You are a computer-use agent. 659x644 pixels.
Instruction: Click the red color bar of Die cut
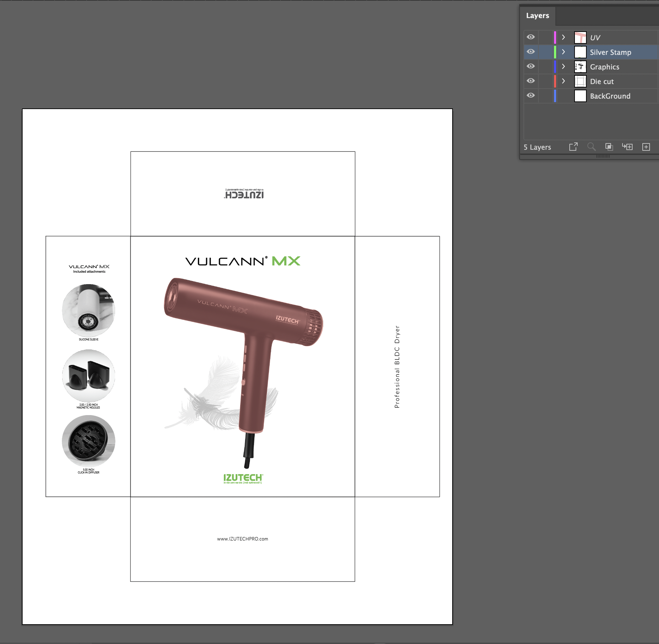555,81
